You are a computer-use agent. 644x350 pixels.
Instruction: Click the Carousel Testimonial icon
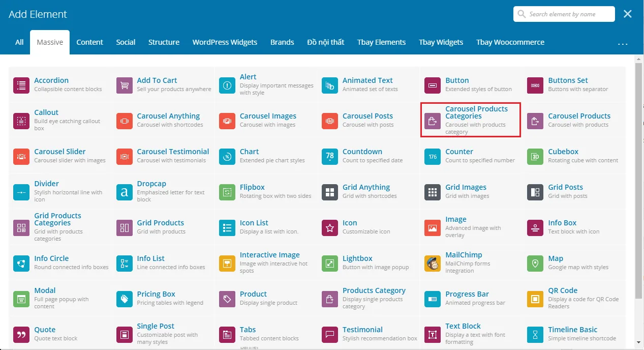[x=124, y=157]
